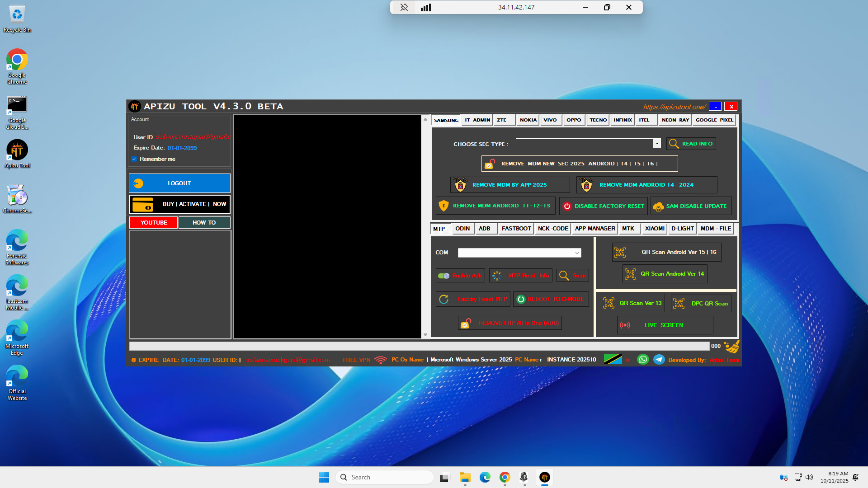Image resolution: width=868 pixels, height=488 pixels.
Task: Click the bottom progress bar
Action: point(419,346)
